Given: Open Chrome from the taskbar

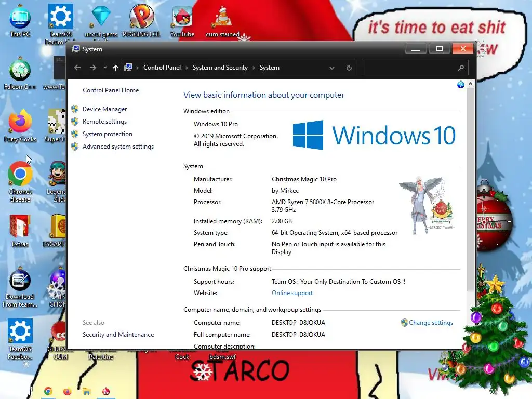Looking at the screenshot, I should (48, 391).
